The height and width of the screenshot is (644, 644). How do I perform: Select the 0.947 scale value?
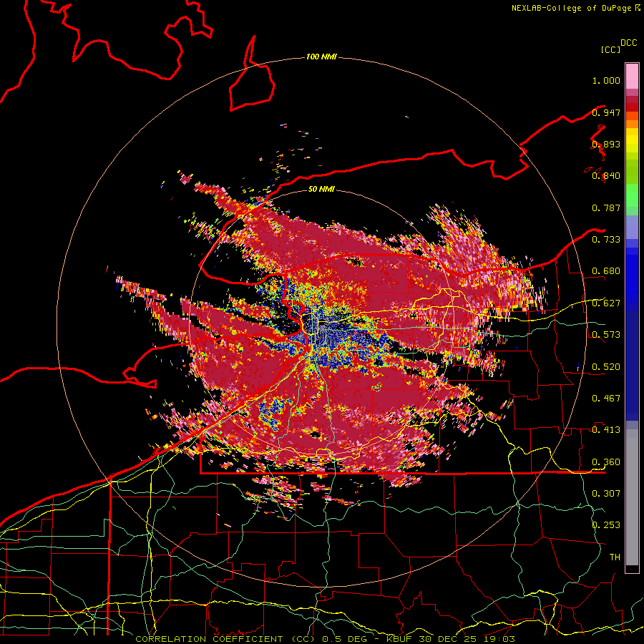pos(606,112)
